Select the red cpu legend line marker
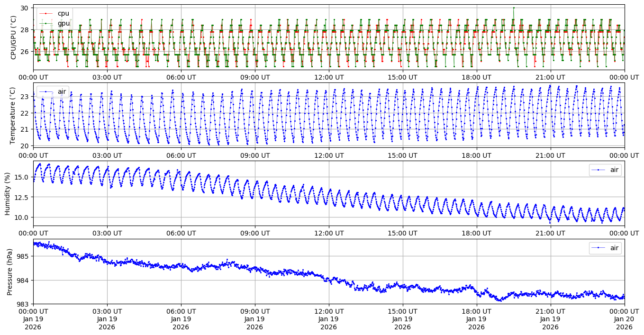The width and height of the screenshot is (644, 335). (x=46, y=13)
